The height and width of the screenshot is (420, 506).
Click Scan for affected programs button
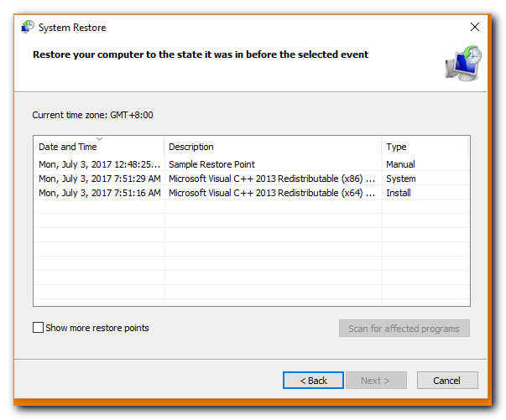pyautogui.click(x=404, y=329)
